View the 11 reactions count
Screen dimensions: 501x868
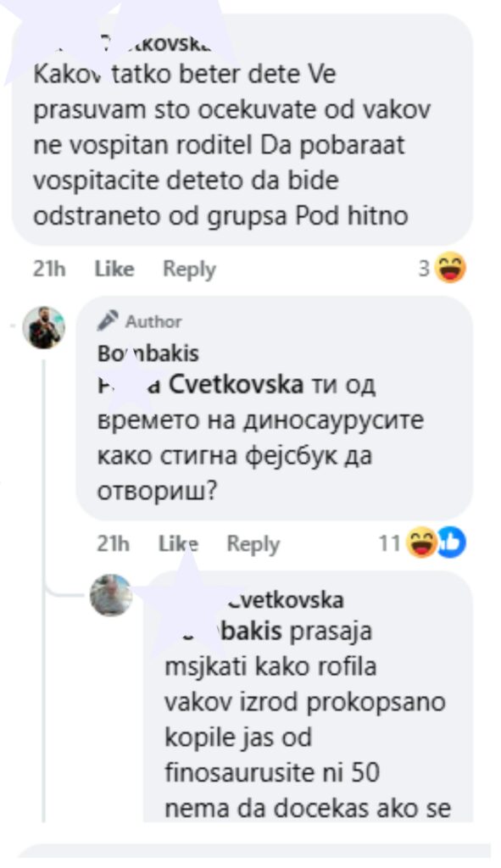point(390,543)
